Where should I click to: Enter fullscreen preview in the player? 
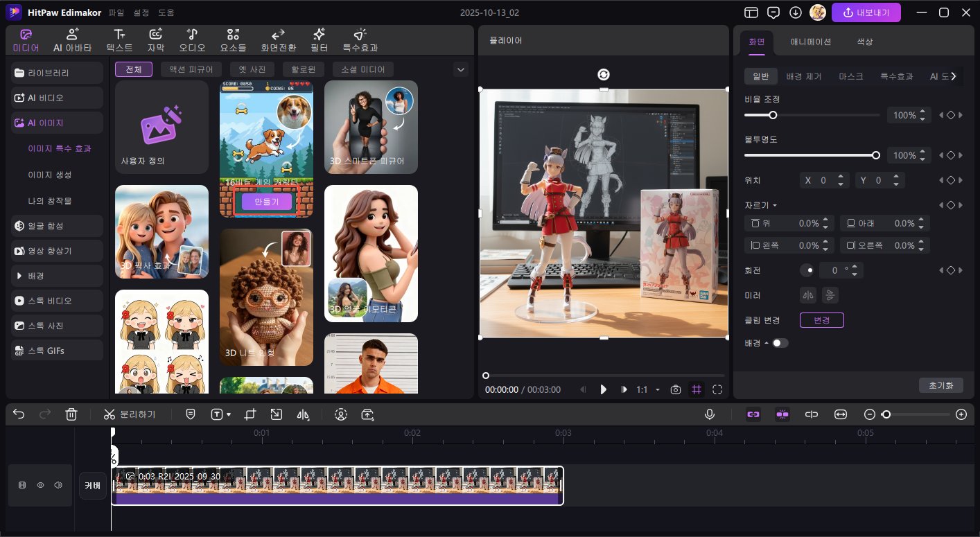pos(717,389)
